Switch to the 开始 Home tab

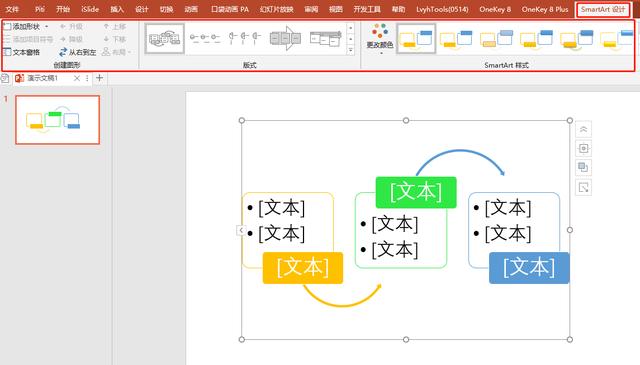(x=63, y=9)
